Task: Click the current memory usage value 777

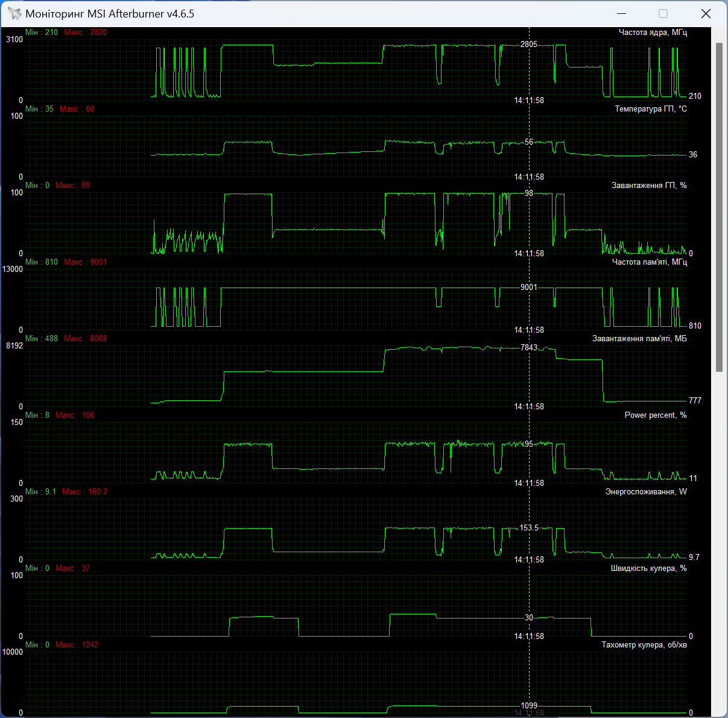Action: pyautogui.click(x=695, y=400)
